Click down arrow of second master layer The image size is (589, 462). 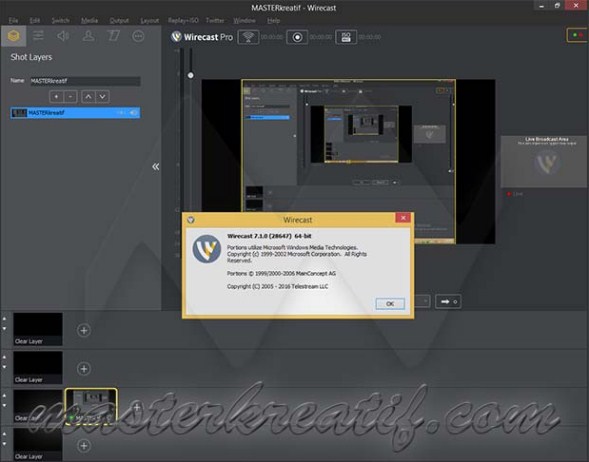(5, 367)
